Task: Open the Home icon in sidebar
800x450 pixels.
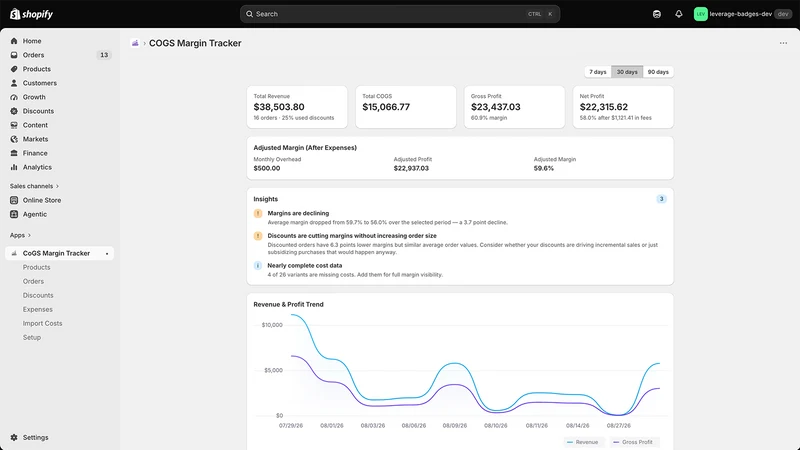Action: (x=14, y=41)
